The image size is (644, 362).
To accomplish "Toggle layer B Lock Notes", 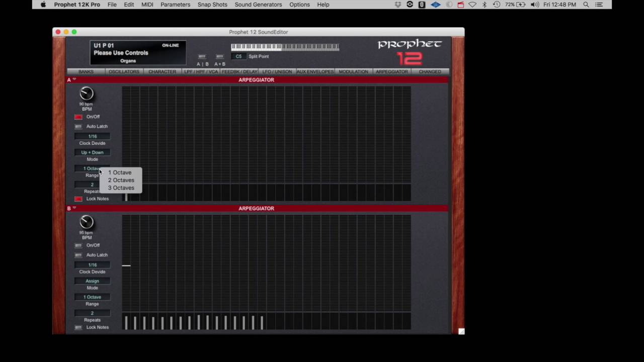I will click(78, 327).
